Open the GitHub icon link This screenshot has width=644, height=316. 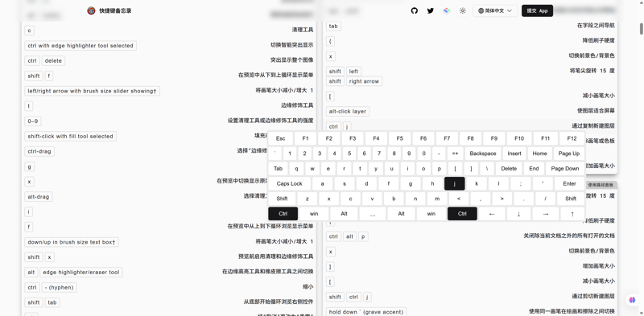[415, 10]
